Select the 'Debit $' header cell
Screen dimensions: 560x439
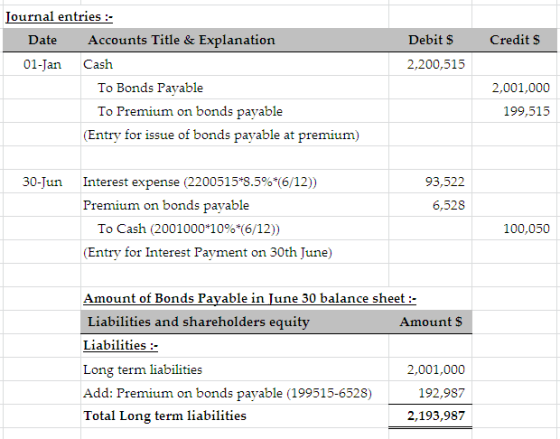[x=431, y=40]
